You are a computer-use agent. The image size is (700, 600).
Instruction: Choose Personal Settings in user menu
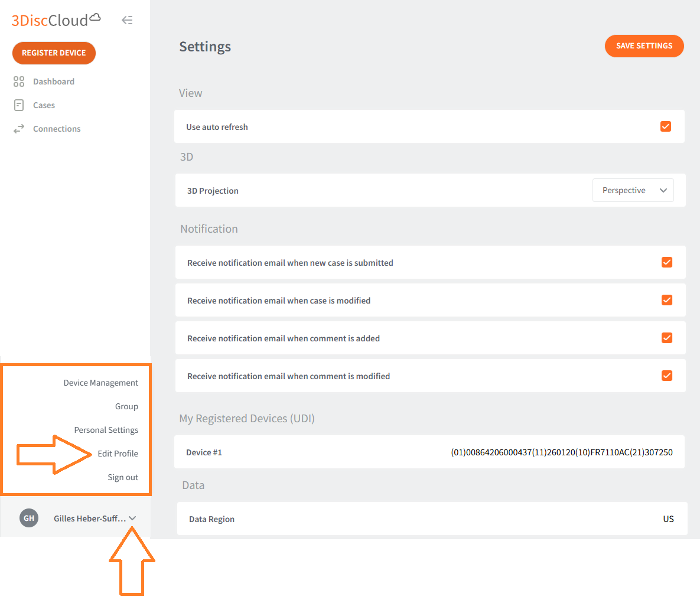coord(106,430)
